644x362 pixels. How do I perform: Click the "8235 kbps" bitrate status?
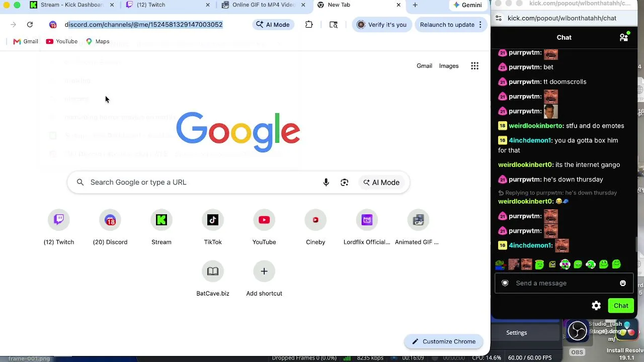pos(370,358)
